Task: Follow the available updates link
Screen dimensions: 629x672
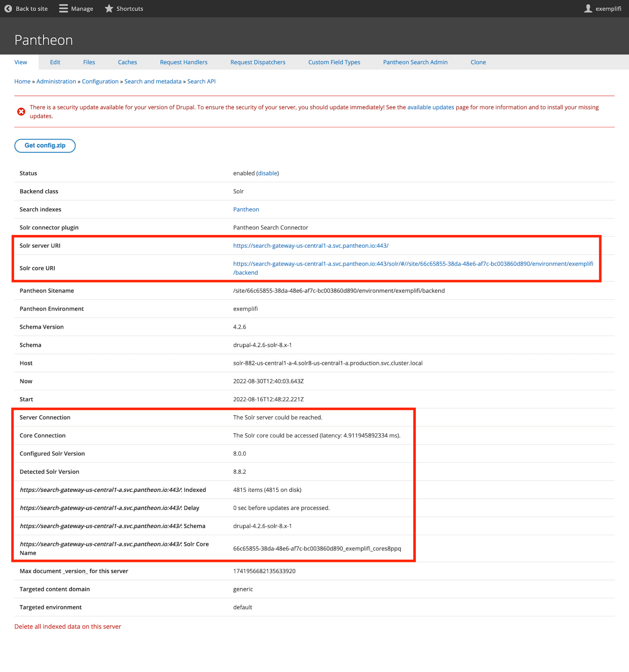Action: (431, 107)
